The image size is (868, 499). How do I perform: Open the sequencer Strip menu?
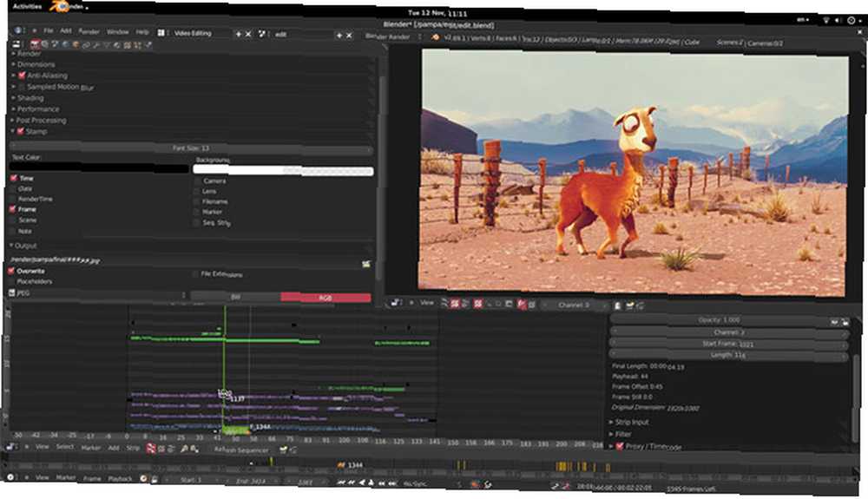[133, 448]
